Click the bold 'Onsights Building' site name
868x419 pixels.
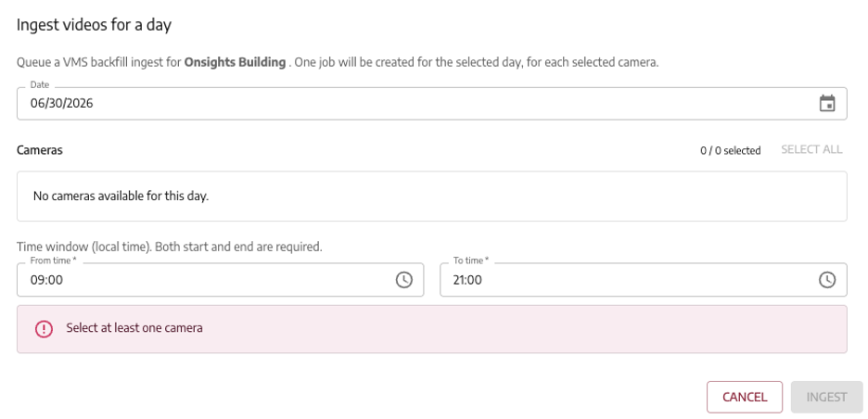(235, 62)
